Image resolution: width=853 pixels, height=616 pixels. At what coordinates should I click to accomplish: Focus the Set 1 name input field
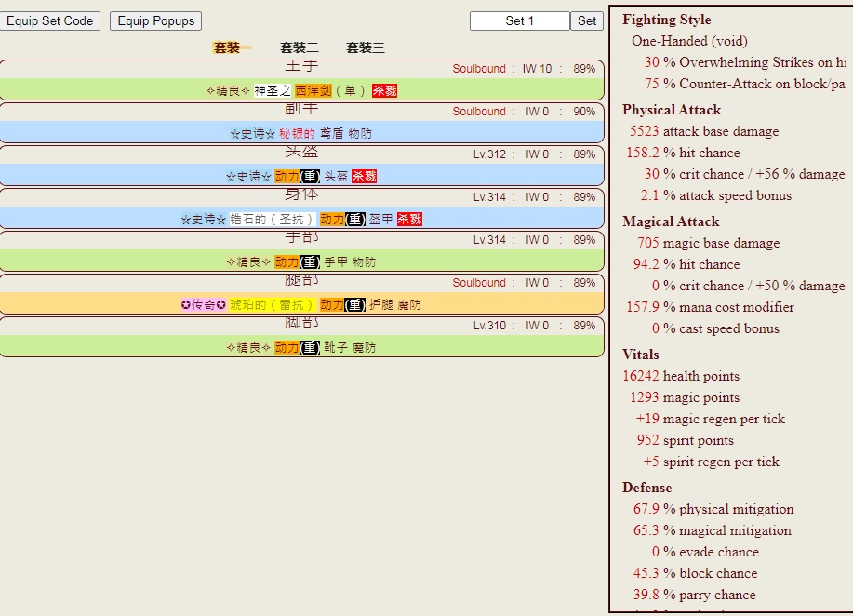pos(519,20)
